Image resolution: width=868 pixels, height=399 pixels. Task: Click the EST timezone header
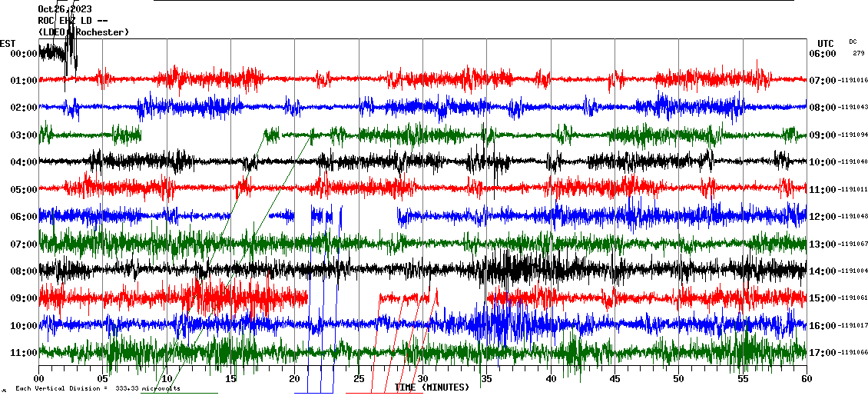(x=8, y=43)
